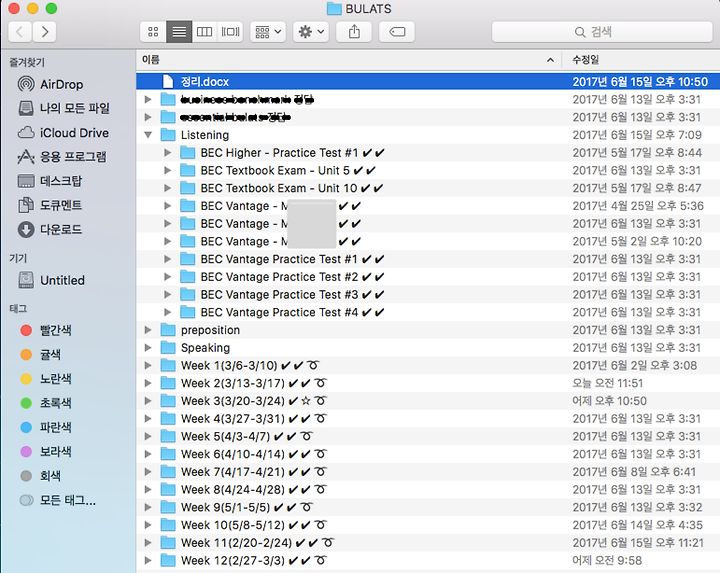Click the BULATS title folder icon
The height and width of the screenshot is (573, 720).
tap(334, 9)
